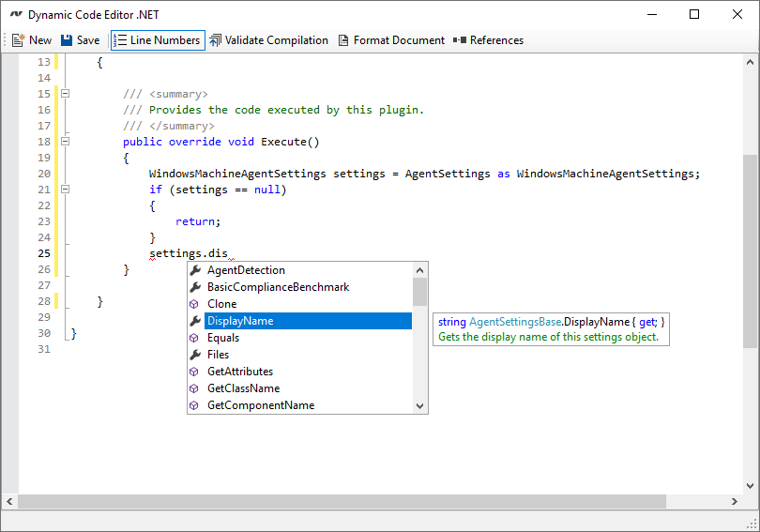Click the Format Document icon
The image size is (760, 532).
(x=343, y=40)
